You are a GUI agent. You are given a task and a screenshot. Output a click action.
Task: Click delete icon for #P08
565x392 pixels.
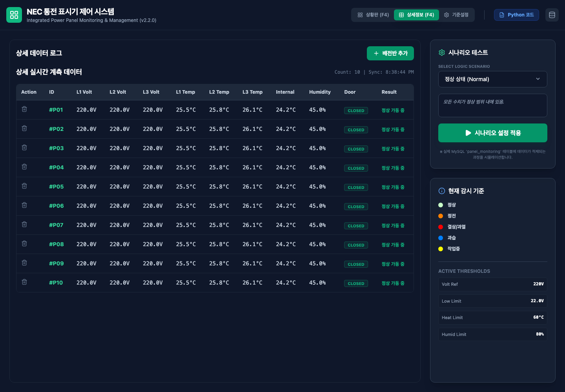24,243
